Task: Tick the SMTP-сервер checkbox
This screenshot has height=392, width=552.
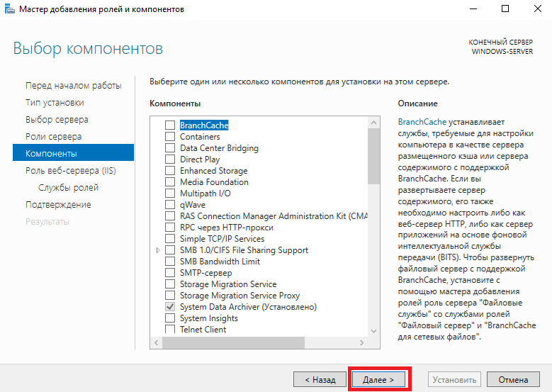Action: coord(170,273)
